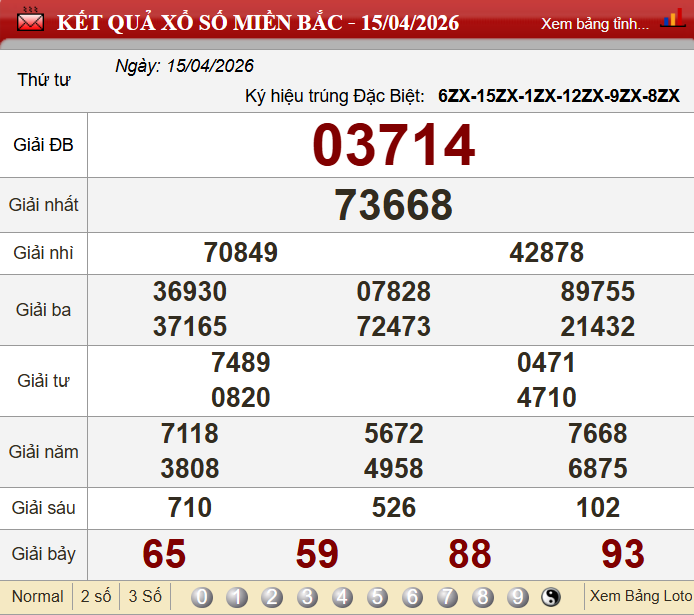Switch to 2 số display mode

(96, 597)
